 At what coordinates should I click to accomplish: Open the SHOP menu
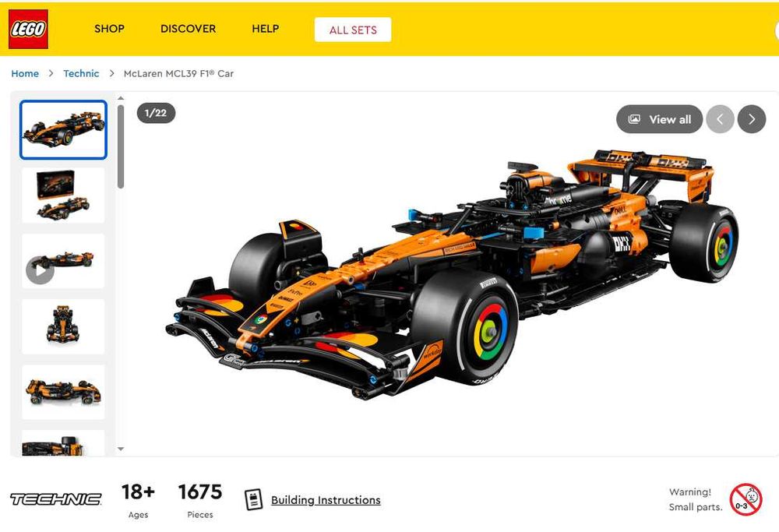tap(109, 29)
